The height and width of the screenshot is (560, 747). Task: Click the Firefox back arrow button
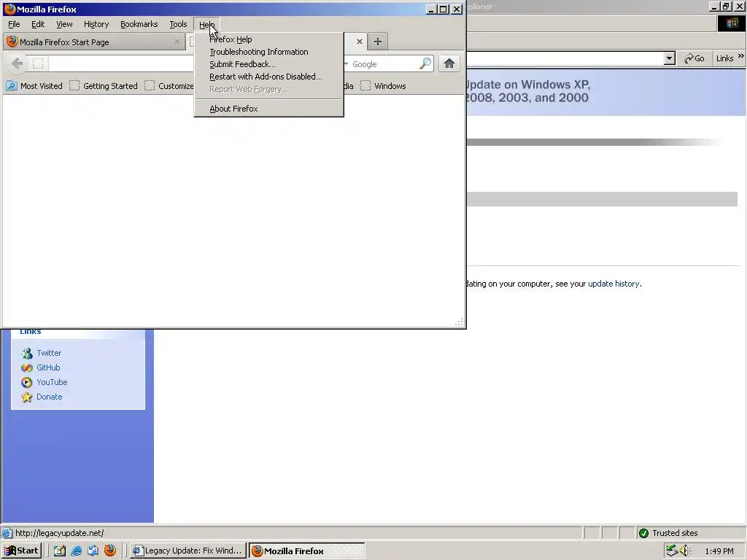click(18, 63)
